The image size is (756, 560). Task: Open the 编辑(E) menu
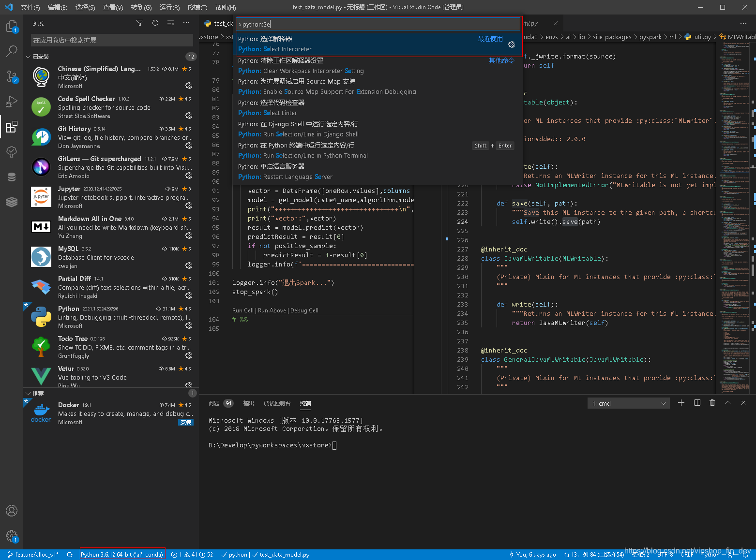58,7
